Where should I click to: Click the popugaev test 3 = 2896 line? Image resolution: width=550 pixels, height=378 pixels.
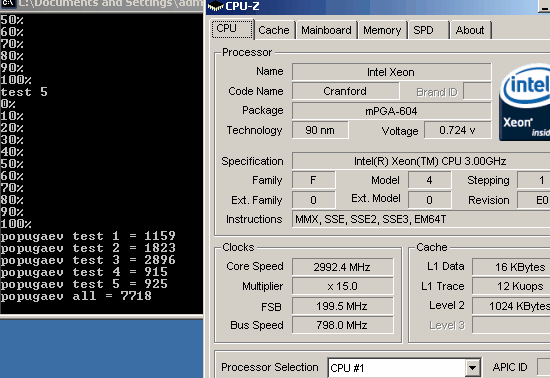coord(88,260)
